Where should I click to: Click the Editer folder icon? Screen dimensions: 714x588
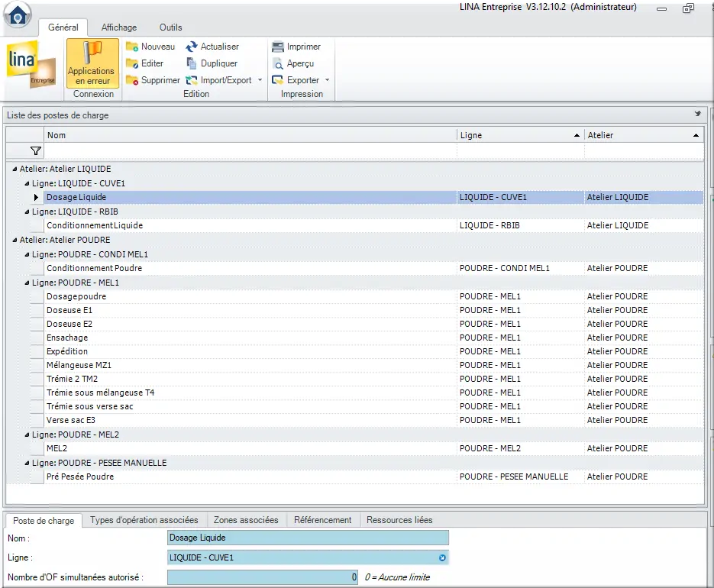click(x=132, y=63)
